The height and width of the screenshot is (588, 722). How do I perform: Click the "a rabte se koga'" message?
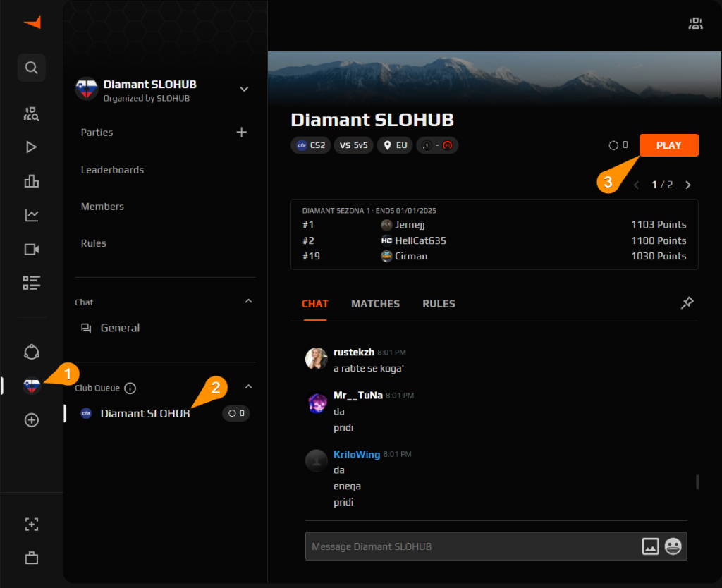click(x=369, y=368)
